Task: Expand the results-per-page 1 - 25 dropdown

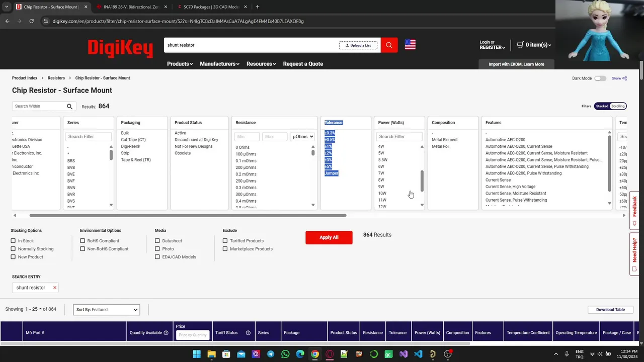Action: [34, 309]
